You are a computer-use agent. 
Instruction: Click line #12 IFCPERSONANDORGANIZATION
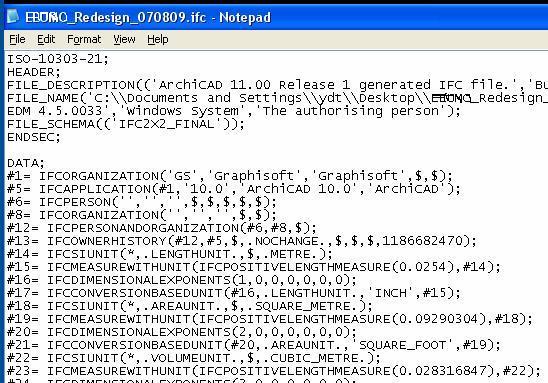click(x=162, y=228)
